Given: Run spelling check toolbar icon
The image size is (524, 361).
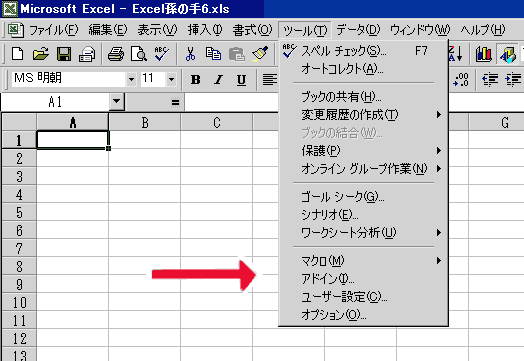Looking at the screenshot, I should coord(161,54).
